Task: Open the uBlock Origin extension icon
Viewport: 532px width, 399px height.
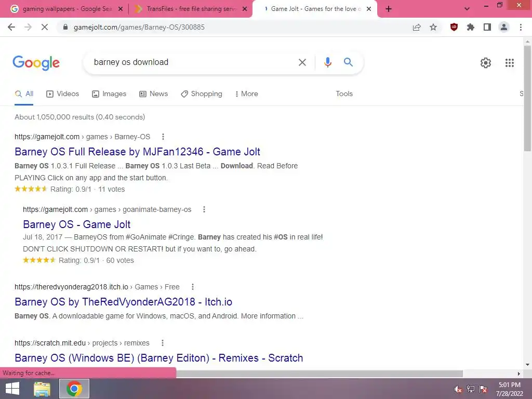Action: point(454,27)
